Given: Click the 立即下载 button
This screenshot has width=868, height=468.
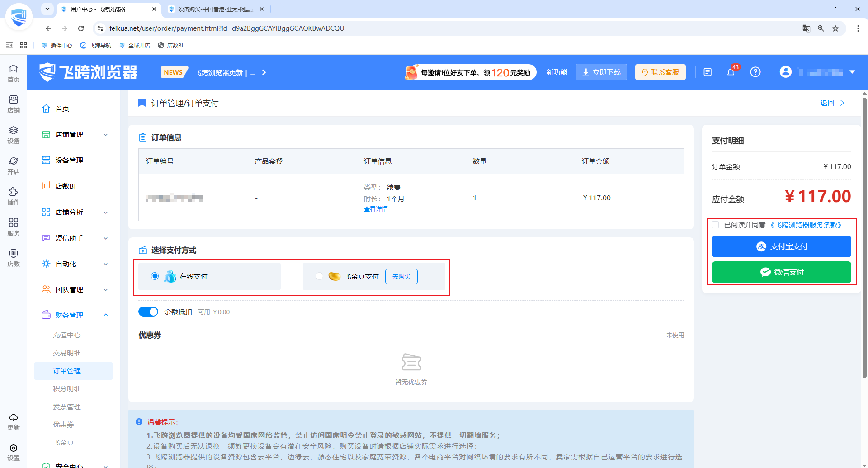Looking at the screenshot, I should coord(601,72).
